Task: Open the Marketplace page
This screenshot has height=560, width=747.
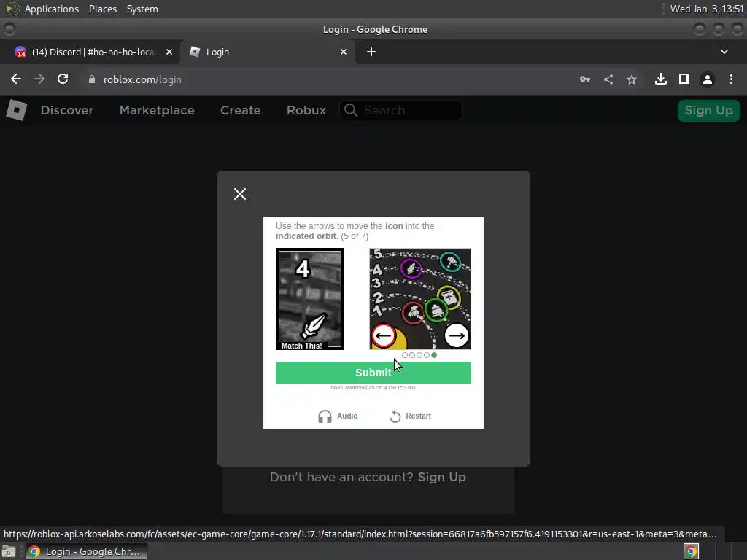Action: click(x=157, y=111)
